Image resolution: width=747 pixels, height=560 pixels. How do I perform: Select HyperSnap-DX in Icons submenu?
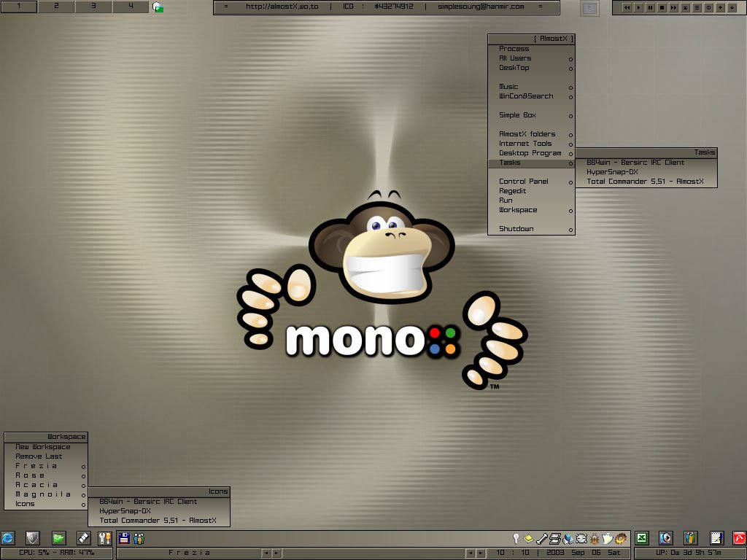[158, 511]
